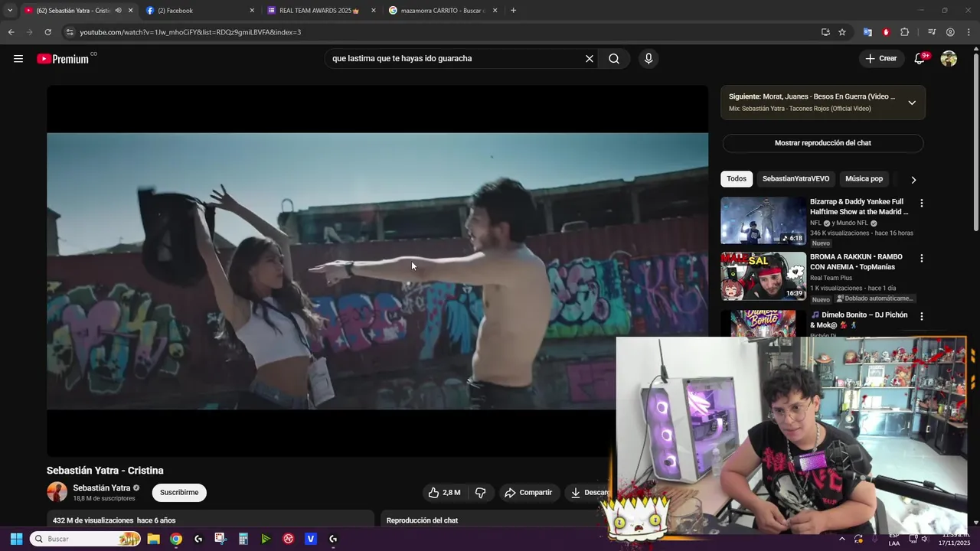Screen dimensions: 980x551
Task: Switch to REAL TEAM AWARDS 2025 tab
Action: click(320, 11)
